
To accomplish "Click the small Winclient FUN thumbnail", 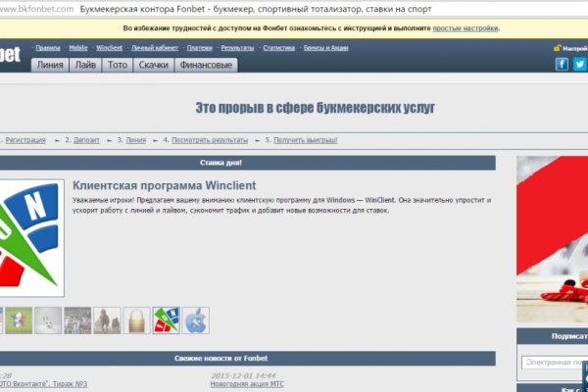I will click(x=167, y=320).
